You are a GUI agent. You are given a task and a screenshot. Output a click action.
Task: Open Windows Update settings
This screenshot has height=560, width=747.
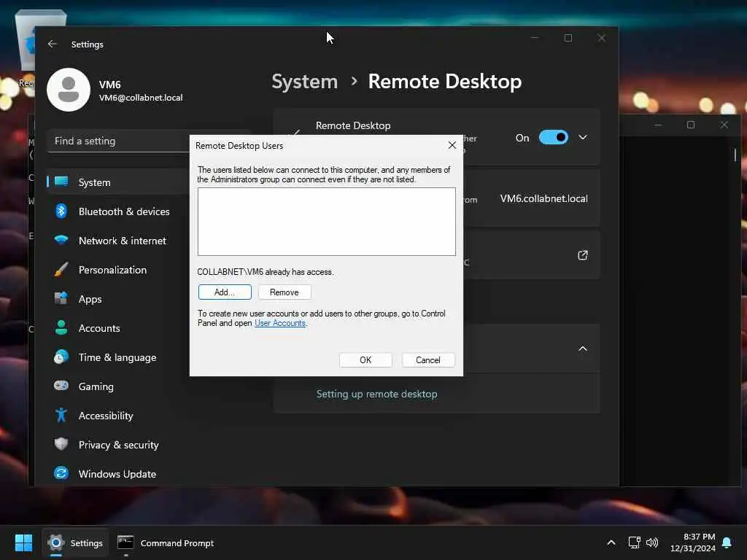click(x=119, y=474)
